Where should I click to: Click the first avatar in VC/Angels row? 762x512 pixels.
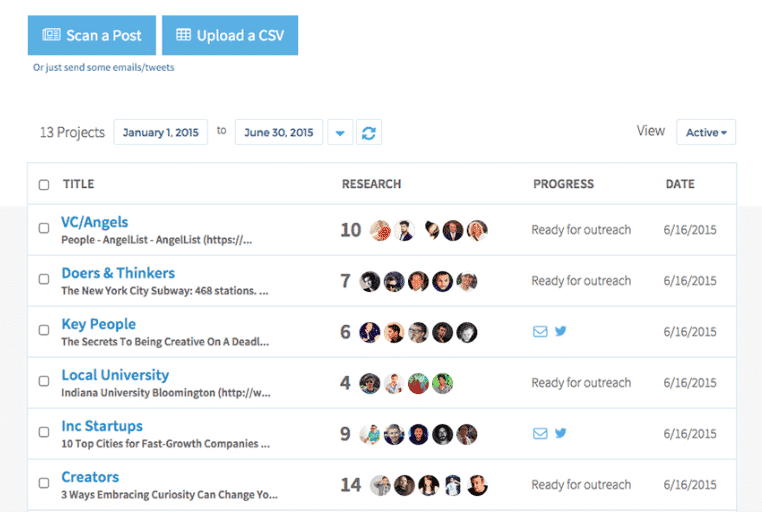379,230
